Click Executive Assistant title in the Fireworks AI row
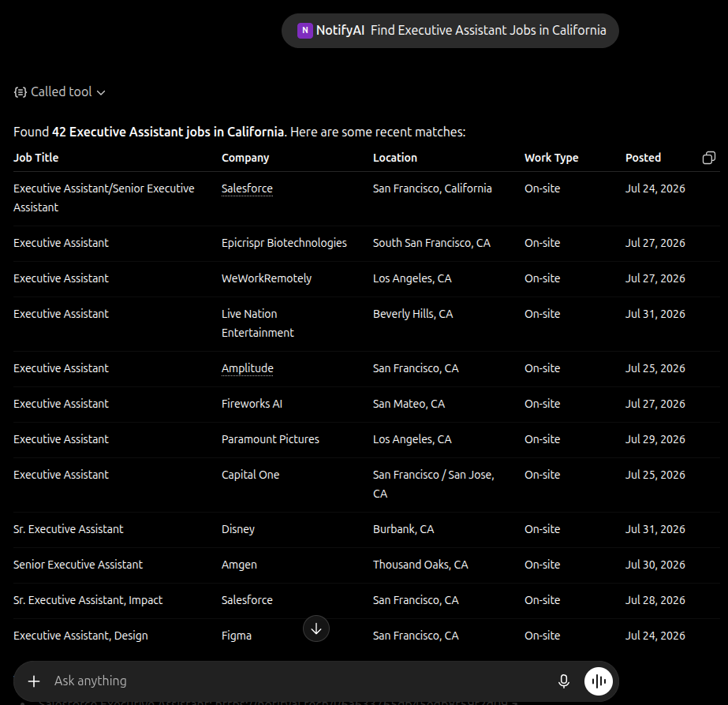Screen dimensions: 728x705 (61, 404)
